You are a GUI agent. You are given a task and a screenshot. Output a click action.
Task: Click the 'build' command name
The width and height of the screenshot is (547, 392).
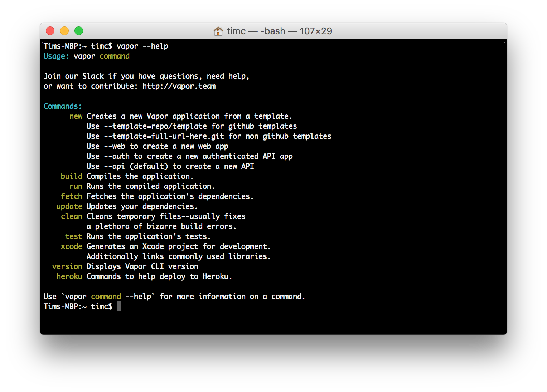point(72,176)
